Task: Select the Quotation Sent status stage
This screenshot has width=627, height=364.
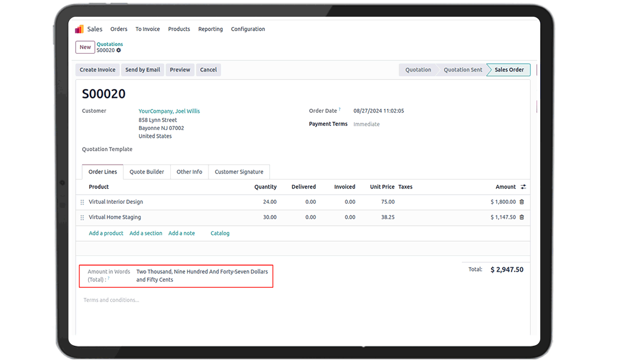Action: click(462, 70)
